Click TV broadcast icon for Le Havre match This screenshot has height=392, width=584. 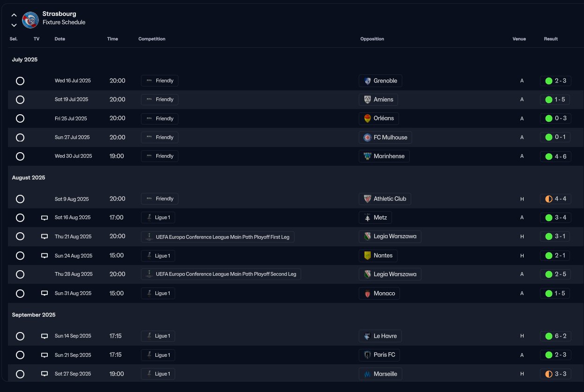44,336
